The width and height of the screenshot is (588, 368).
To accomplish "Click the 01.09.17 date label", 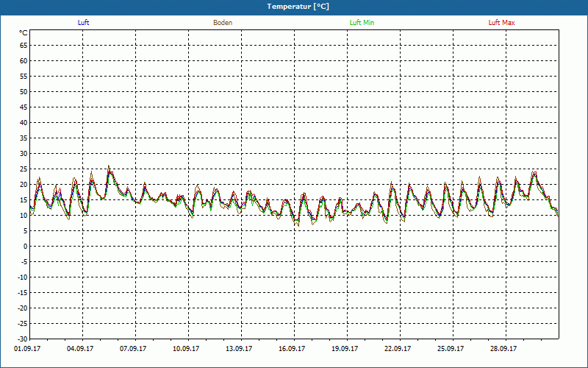I will [27, 349].
